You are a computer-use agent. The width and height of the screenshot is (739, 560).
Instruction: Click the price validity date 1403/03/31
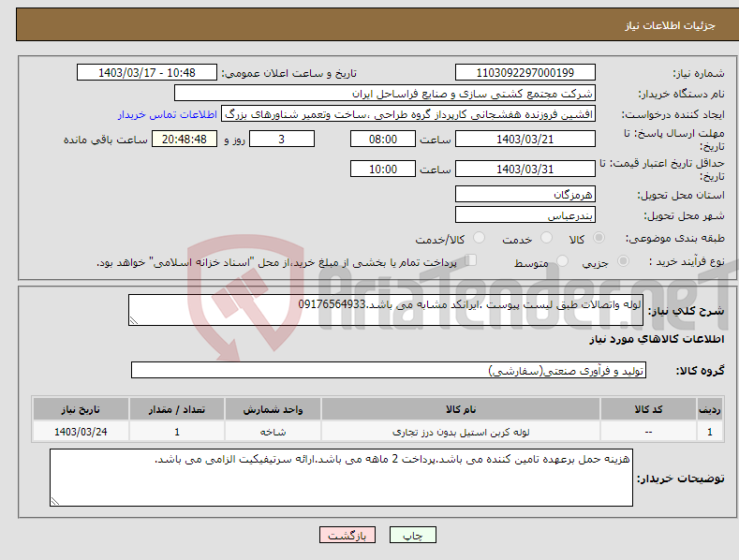(525, 169)
